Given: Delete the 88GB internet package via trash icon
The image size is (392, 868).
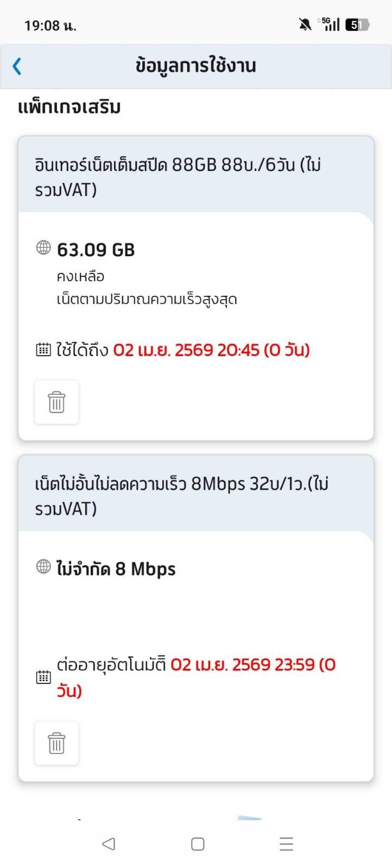Looking at the screenshot, I should coord(56,402).
